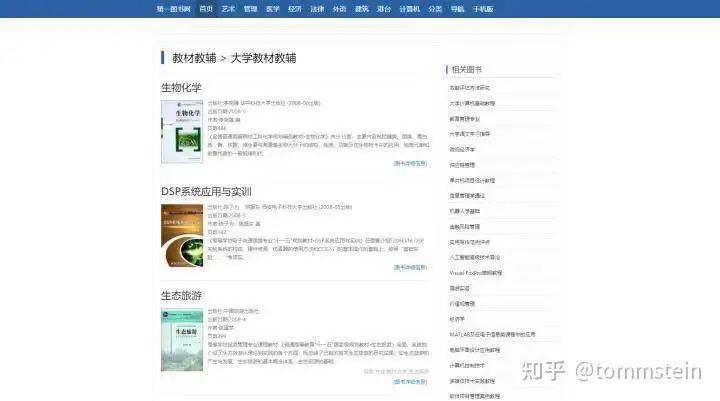This screenshot has height=401, width=720.
Task: Open the 生态旅游 book cover thumbnail
Action: 182,340
